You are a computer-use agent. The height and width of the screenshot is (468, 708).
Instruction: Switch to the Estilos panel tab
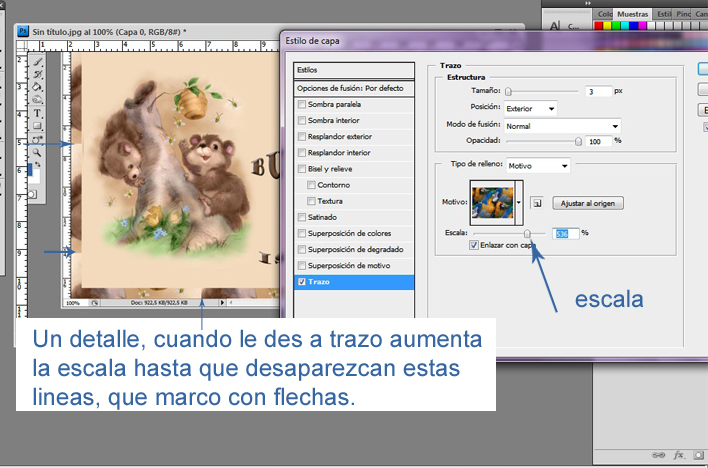(x=663, y=14)
